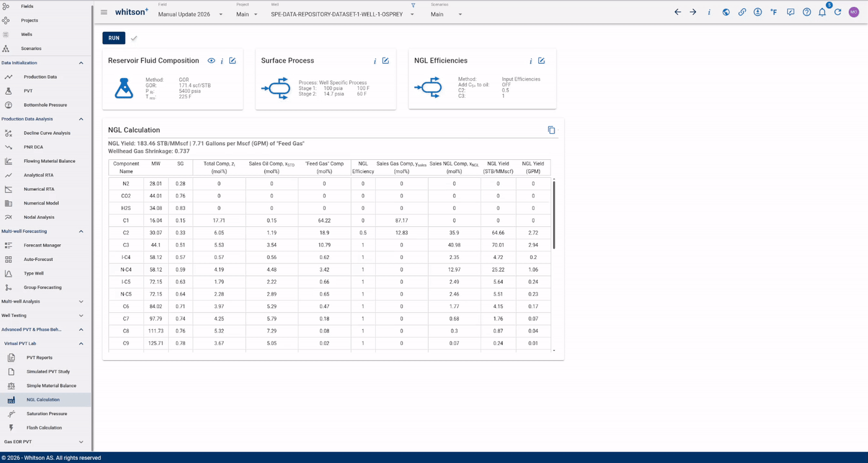Navigate to Flash Calculation

pyautogui.click(x=45, y=428)
